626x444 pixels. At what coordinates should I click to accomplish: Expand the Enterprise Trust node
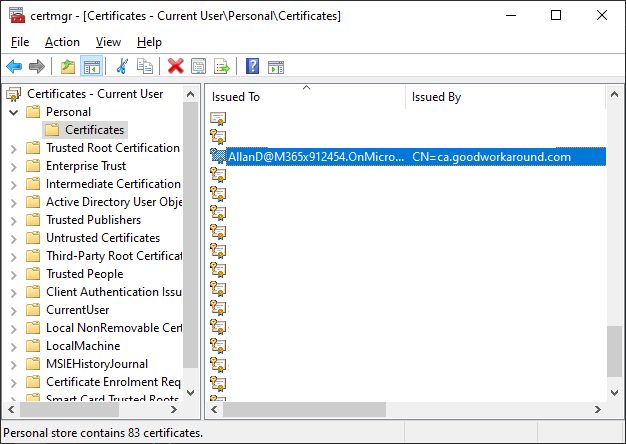click(13, 166)
